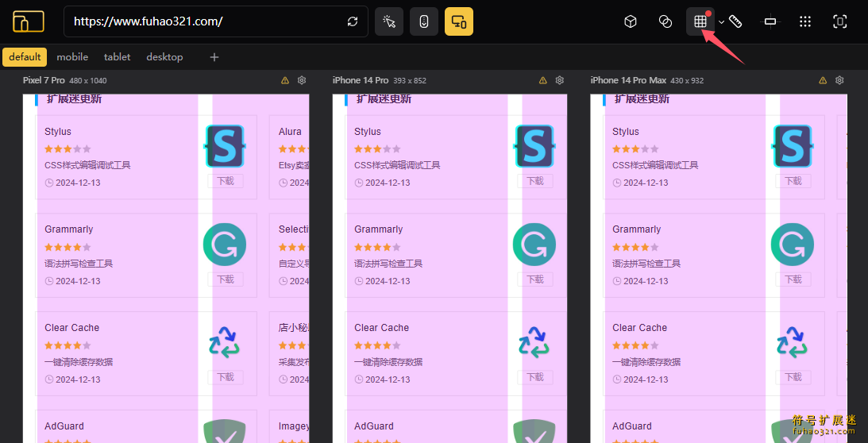This screenshot has width=868, height=443.
Task: Click Clear Cache icon in iPhone 14 Pro
Action: (534, 342)
